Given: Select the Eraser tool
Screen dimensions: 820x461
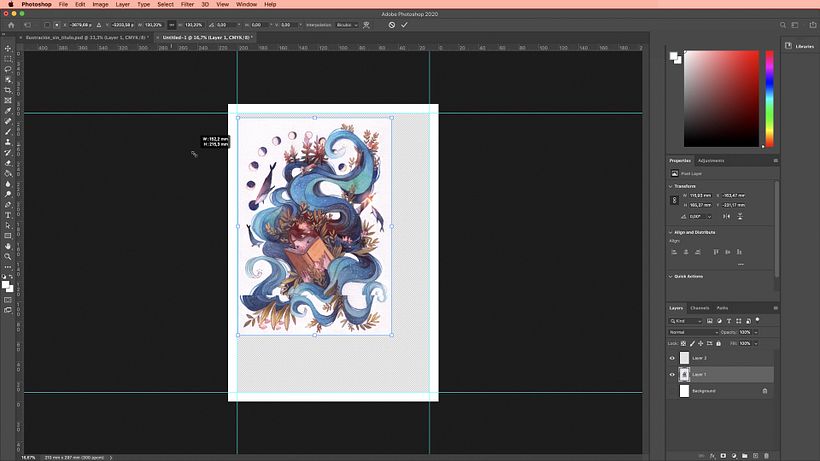Looking at the screenshot, I should [8, 163].
